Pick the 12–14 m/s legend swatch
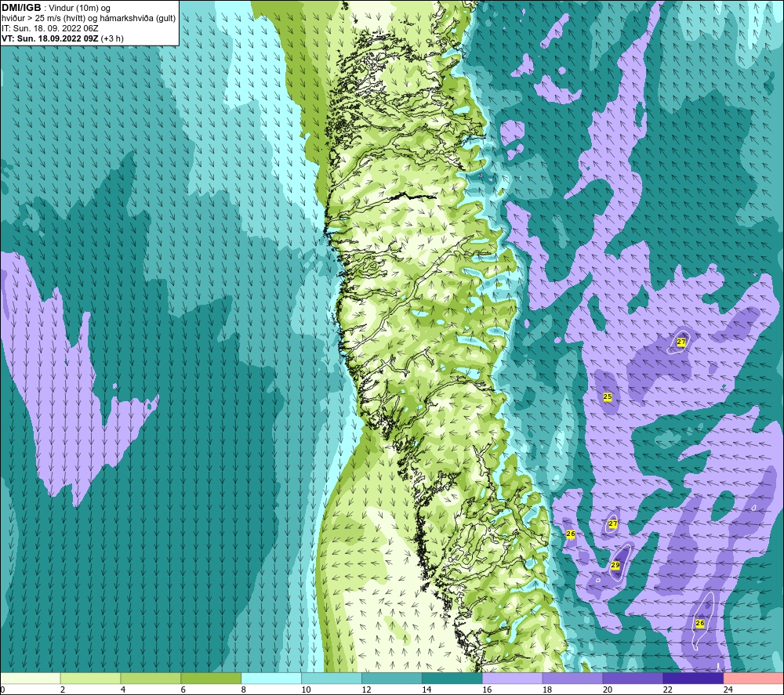 tap(392, 678)
